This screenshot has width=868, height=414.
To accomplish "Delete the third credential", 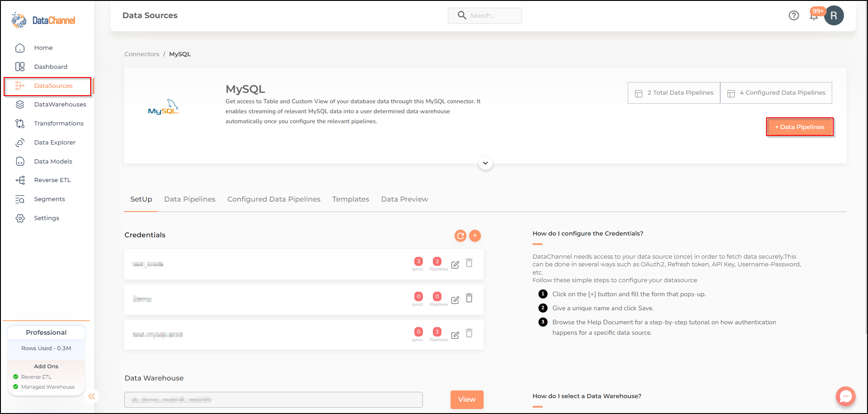I will coord(469,333).
